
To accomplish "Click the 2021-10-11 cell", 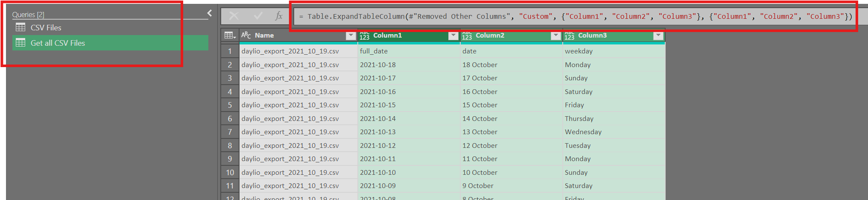I will [409, 159].
